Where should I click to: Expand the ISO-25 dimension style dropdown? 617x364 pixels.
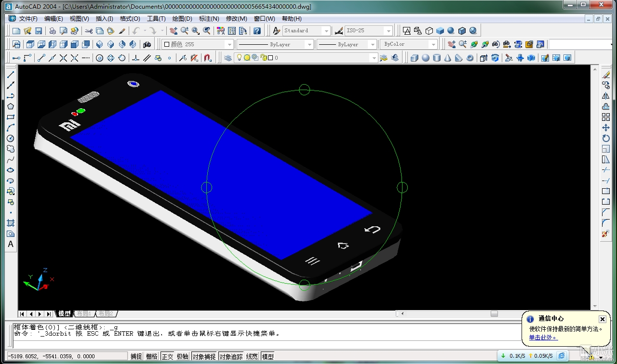(388, 31)
